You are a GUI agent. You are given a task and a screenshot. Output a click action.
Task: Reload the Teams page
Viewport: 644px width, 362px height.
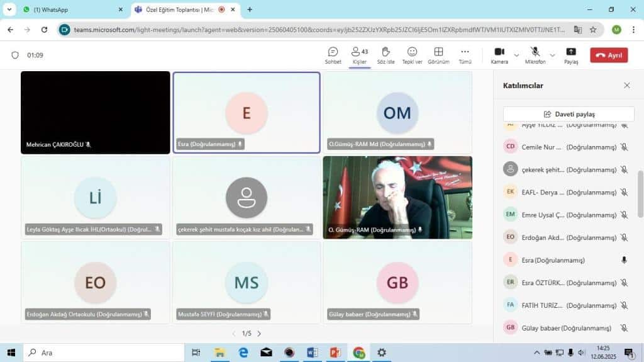44,30
